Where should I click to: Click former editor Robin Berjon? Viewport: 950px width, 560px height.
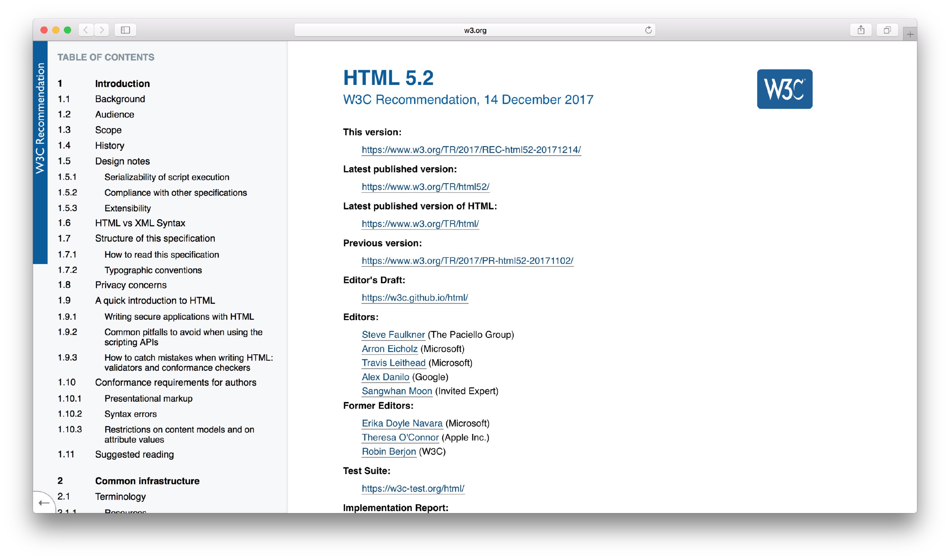[389, 452]
